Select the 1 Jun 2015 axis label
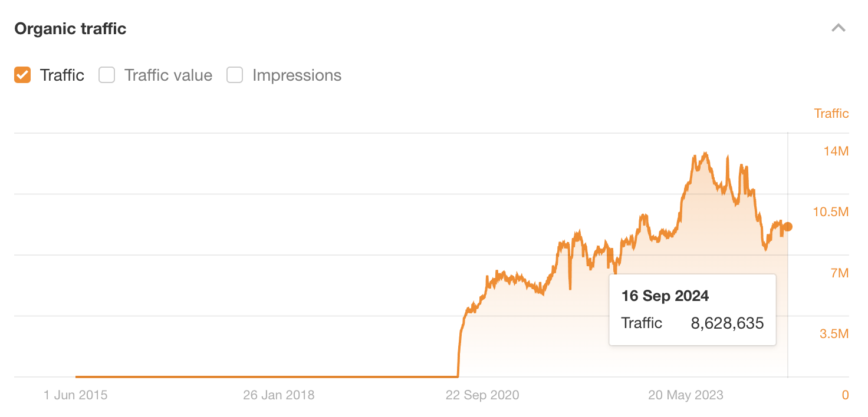The image size is (868, 417). pyautogui.click(x=75, y=395)
